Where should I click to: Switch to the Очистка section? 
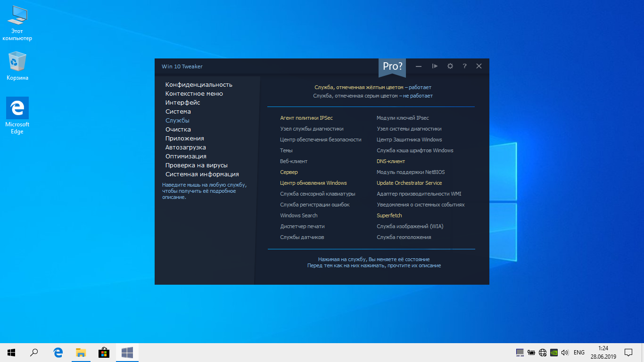(178, 130)
